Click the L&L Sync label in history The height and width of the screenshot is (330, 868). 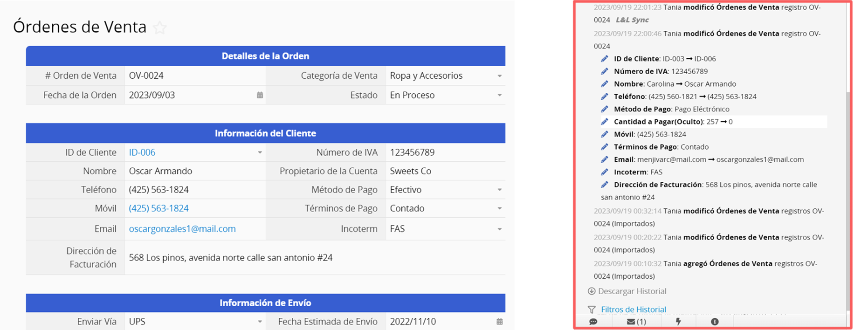point(632,20)
